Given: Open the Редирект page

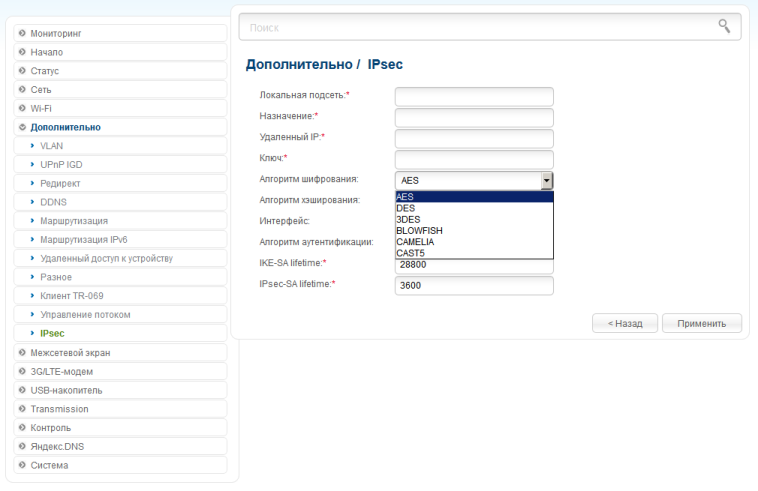Looking at the screenshot, I should (x=120, y=184).
